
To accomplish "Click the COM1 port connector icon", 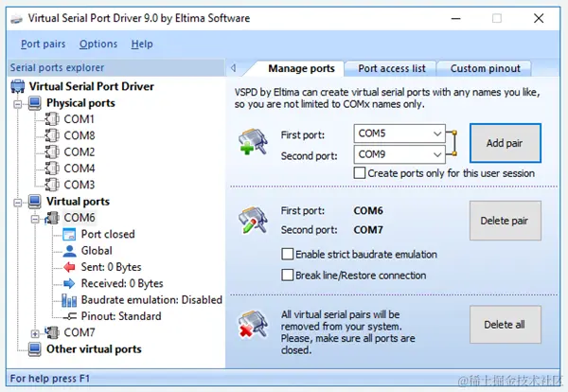I will coord(52,119).
